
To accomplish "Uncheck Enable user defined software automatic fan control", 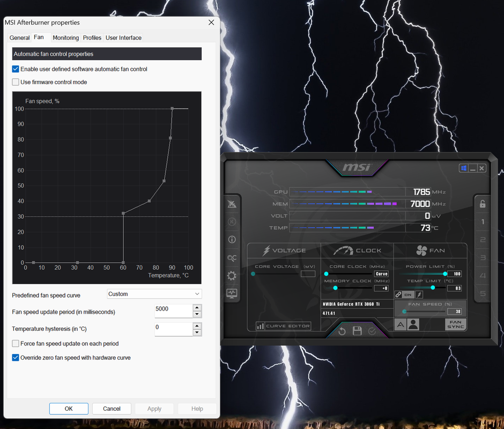I will coord(16,69).
